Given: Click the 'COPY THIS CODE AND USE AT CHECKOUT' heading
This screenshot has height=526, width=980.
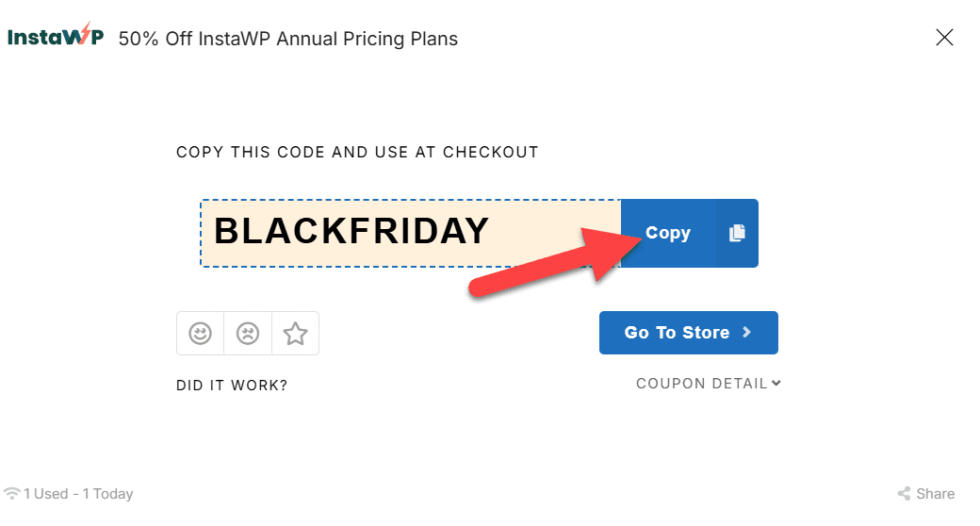Looking at the screenshot, I should tap(357, 152).
